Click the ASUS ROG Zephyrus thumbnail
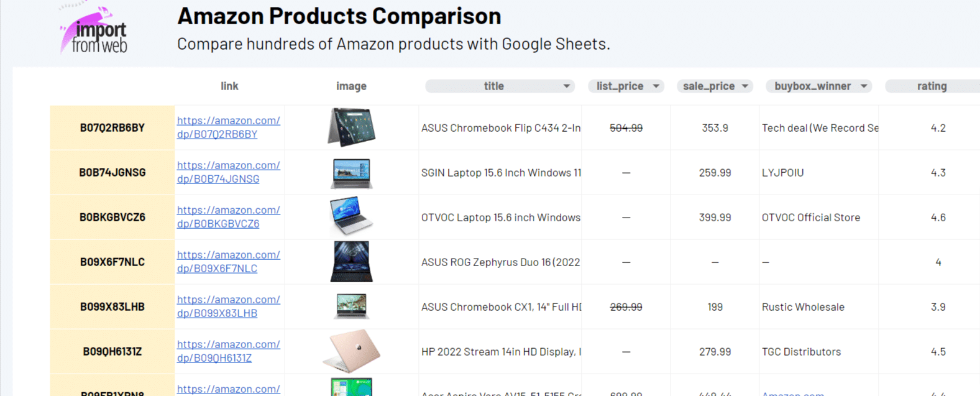The image size is (980, 396). (x=351, y=262)
